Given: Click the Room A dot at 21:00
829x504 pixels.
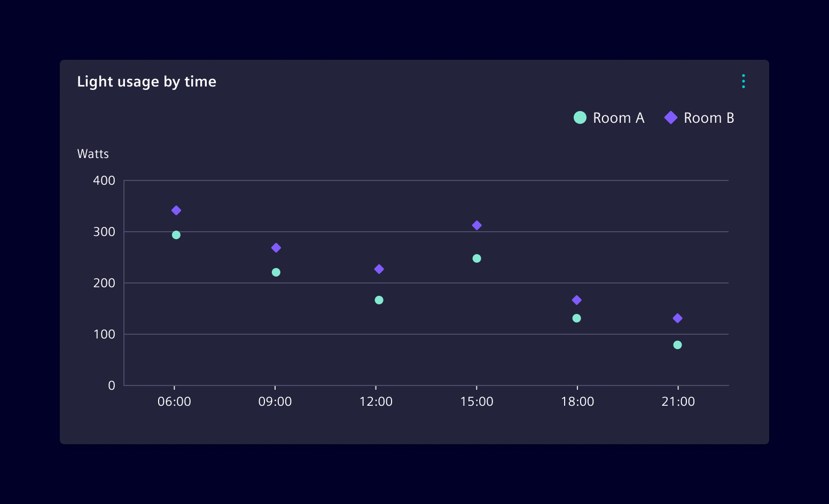Looking at the screenshot, I should coord(678,345).
